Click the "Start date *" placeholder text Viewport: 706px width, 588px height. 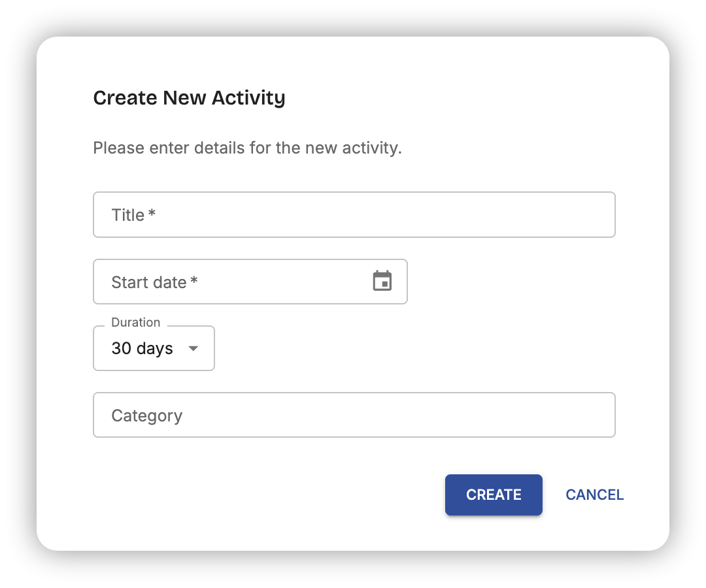(154, 282)
